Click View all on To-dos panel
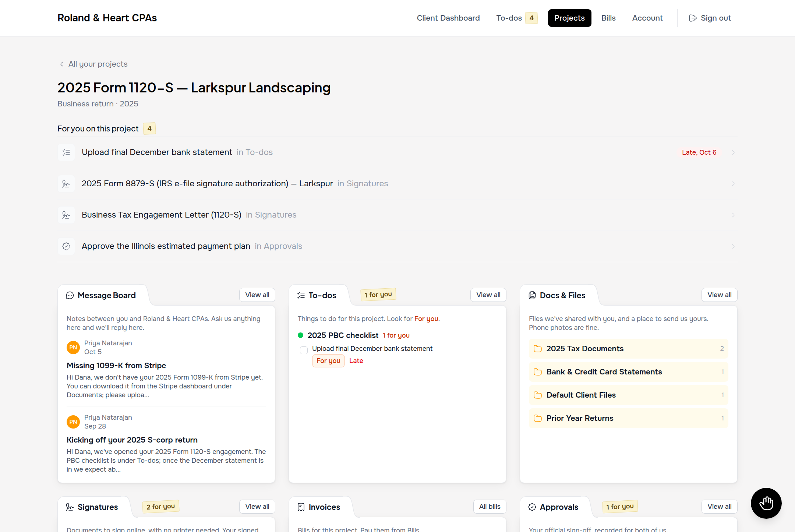The image size is (795, 532). [x=488, y=295]
